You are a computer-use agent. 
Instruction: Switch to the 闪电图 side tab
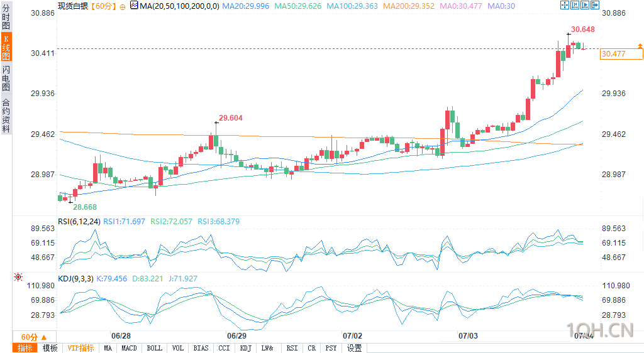[x=6, y=77]
